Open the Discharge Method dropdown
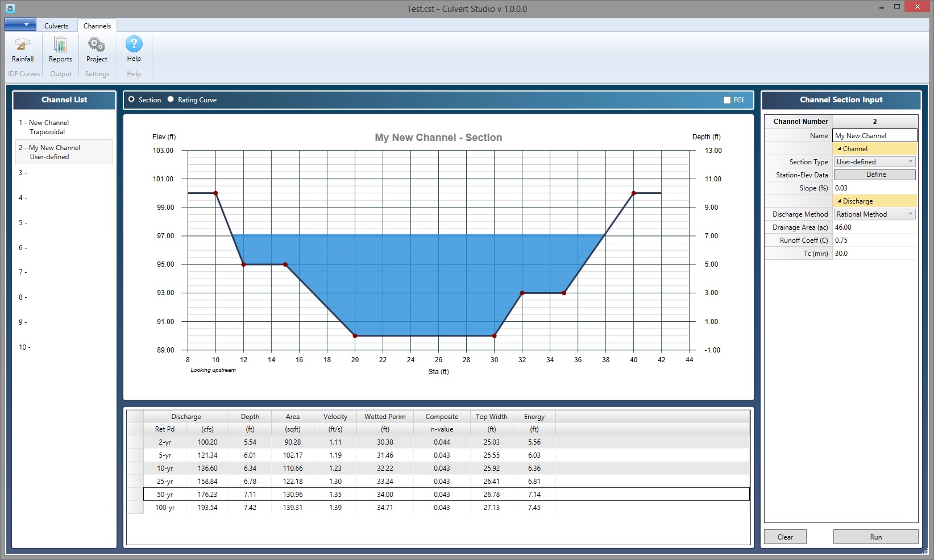Viewport: 934px width, 560px height. tap(875, 214)
